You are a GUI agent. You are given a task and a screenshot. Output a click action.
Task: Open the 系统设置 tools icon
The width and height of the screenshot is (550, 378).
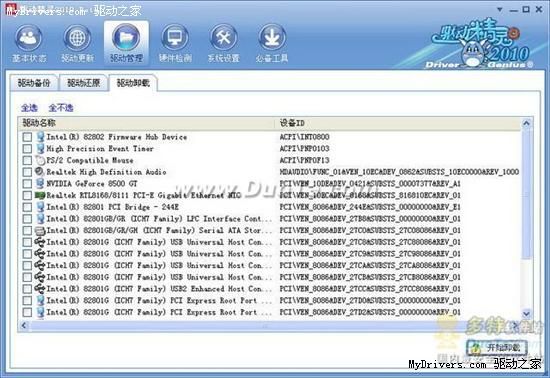(x=223, y=38)
